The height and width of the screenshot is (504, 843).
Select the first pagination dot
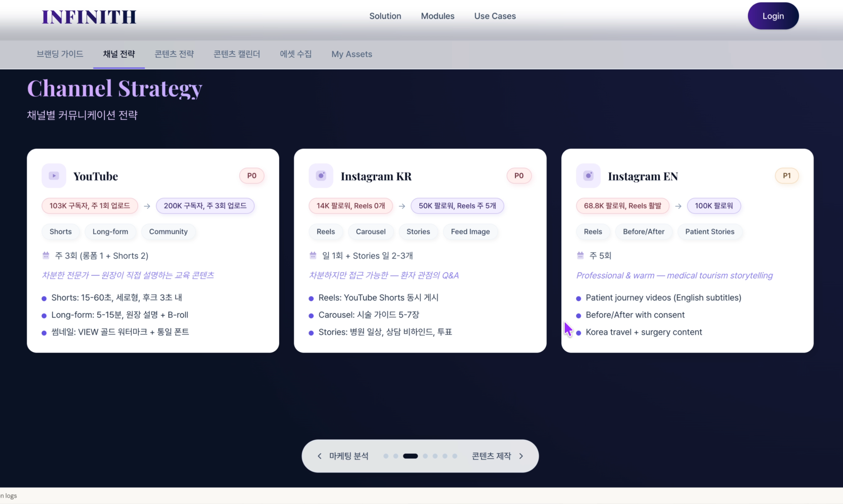coord(386,456)
